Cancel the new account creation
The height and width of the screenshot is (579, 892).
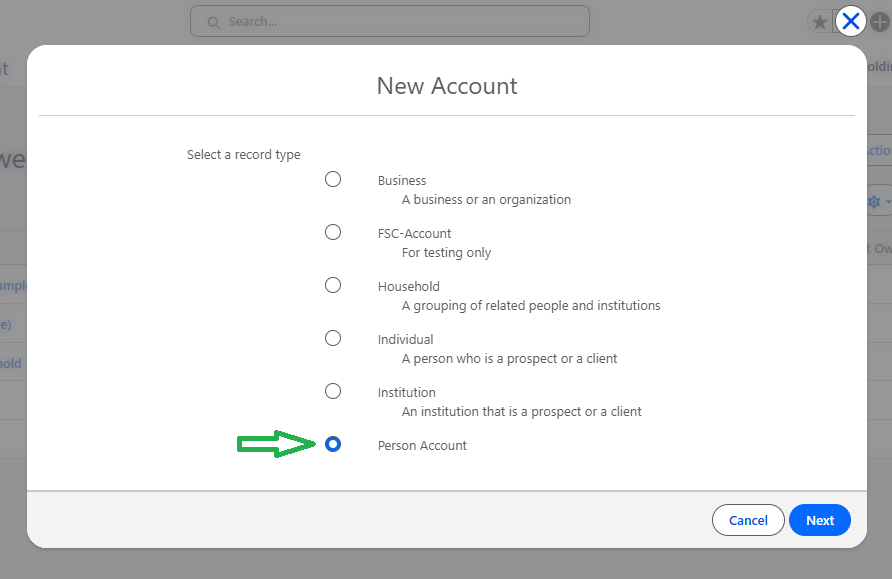point(748,520)
